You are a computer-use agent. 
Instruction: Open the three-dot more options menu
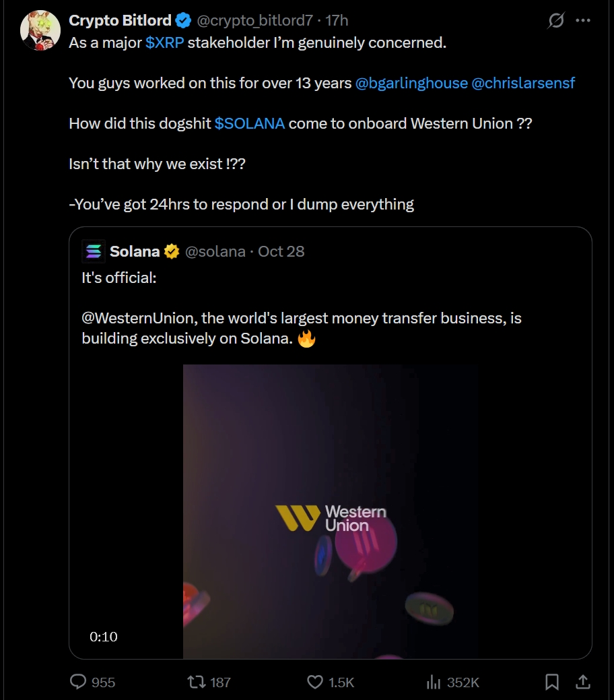click(x=582, y=21)
